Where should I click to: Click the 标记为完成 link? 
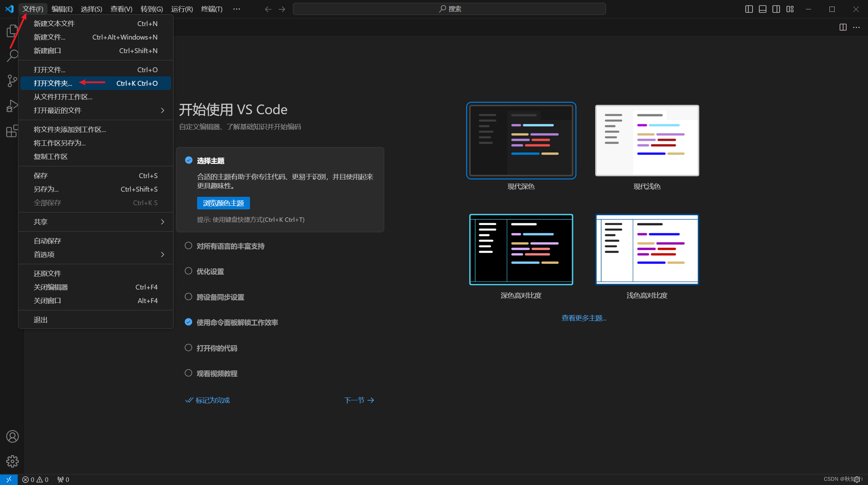pos(208,400)
